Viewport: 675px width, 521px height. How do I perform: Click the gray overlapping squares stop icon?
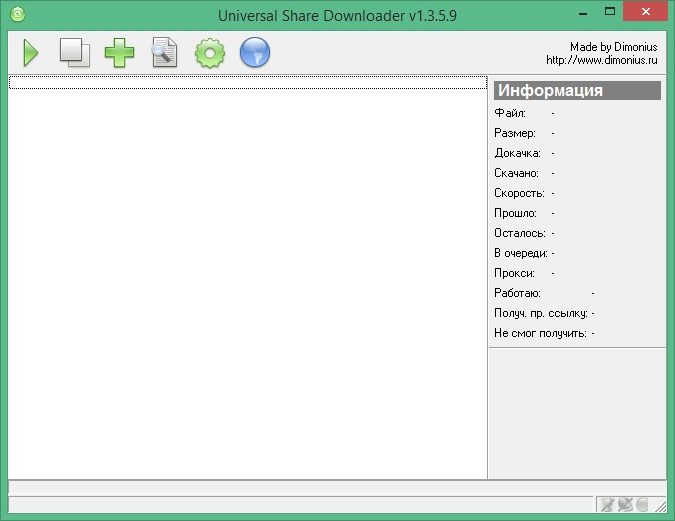75,53
